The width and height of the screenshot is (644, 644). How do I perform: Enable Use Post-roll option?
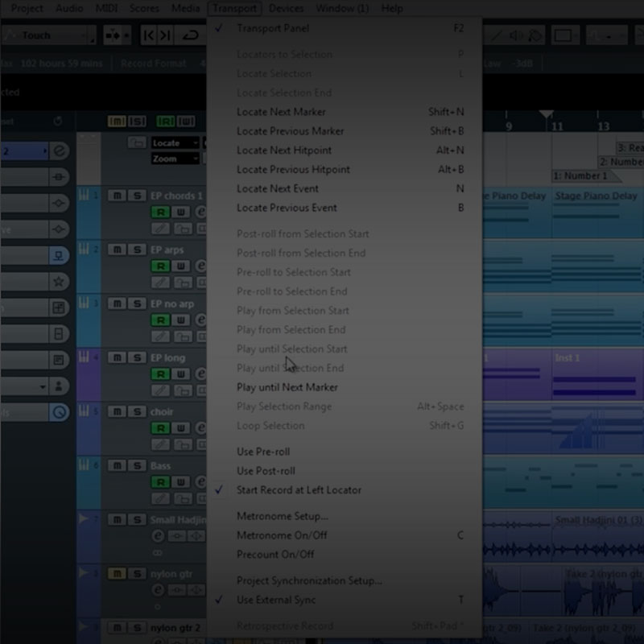345,471
